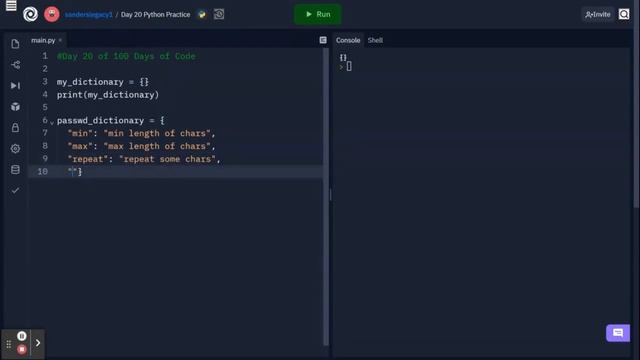Open the history clock icon

tap(219, 14)
